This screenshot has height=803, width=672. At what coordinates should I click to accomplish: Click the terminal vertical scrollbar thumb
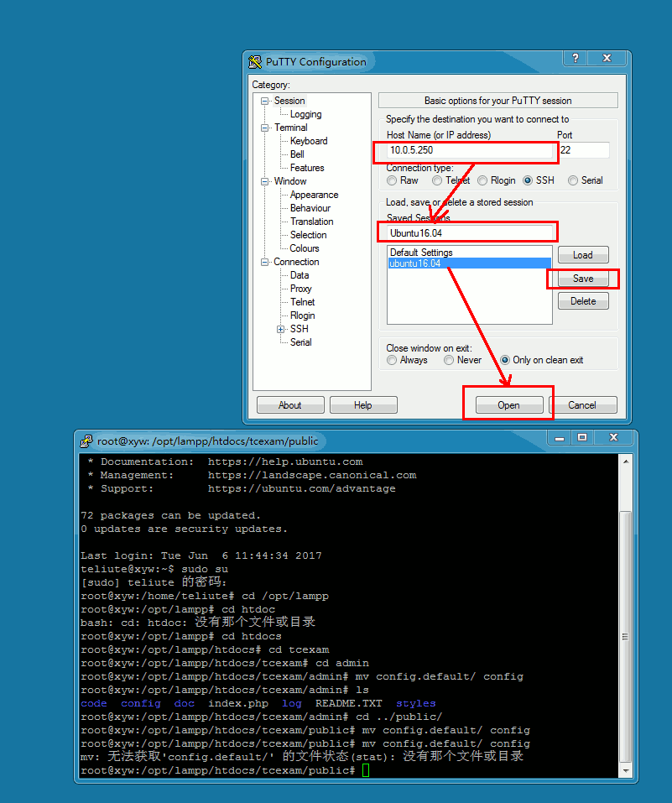click(625, 637)
